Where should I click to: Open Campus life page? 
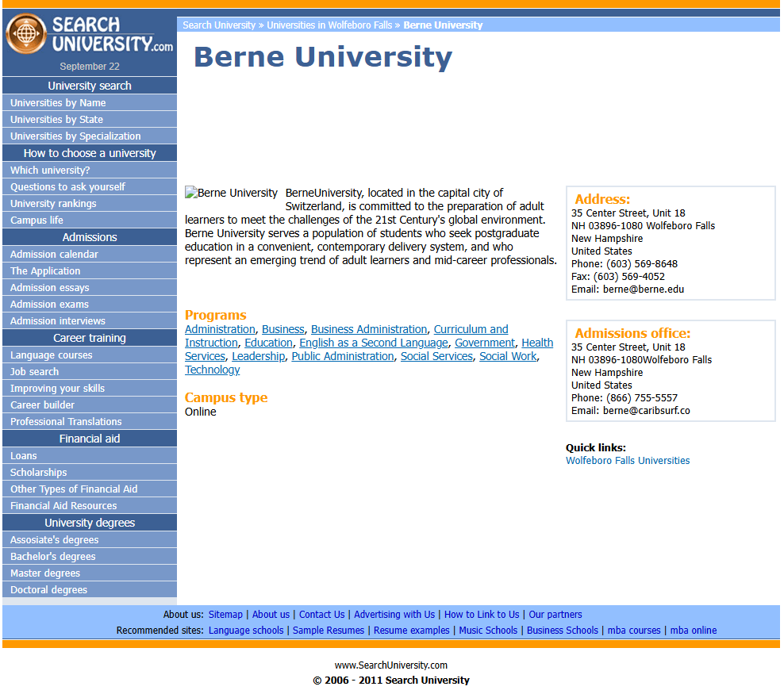(x=90, y=220)
